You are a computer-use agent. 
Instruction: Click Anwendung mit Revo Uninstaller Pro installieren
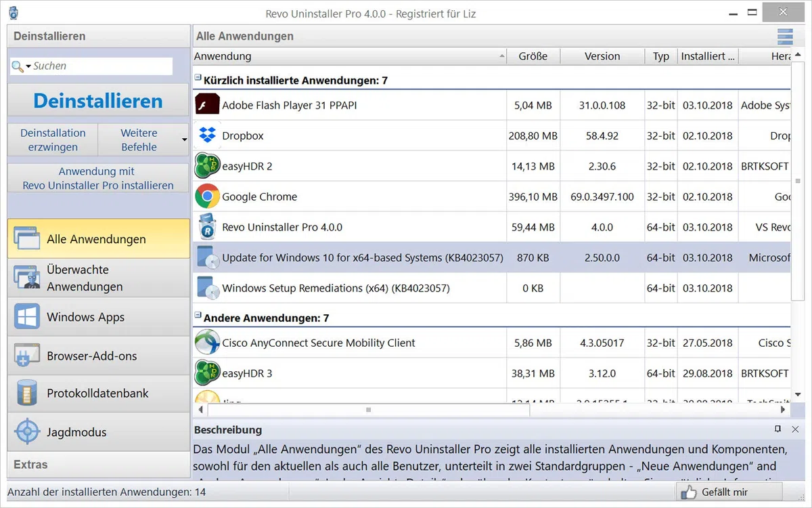click(x=98, y=178)
